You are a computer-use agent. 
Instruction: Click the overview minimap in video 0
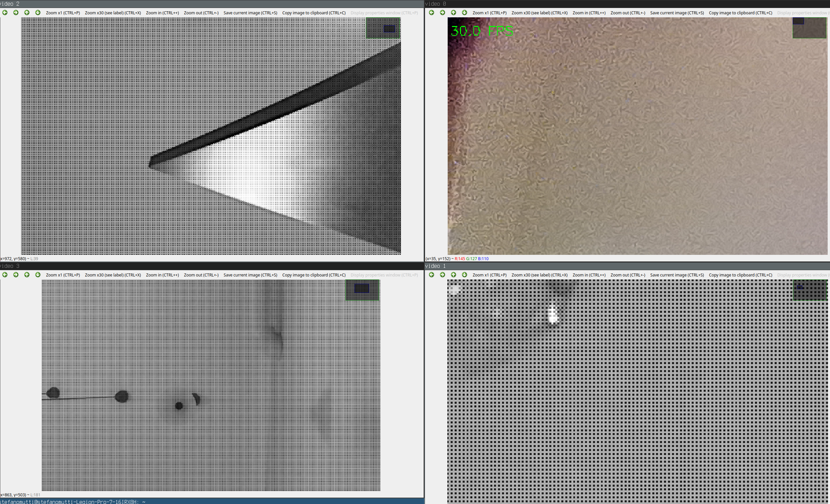(809, 28)
